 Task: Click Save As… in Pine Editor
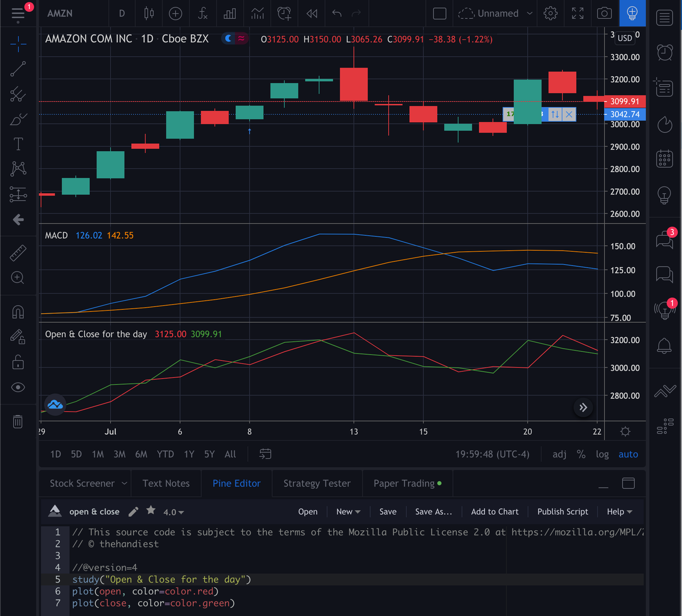434,511
